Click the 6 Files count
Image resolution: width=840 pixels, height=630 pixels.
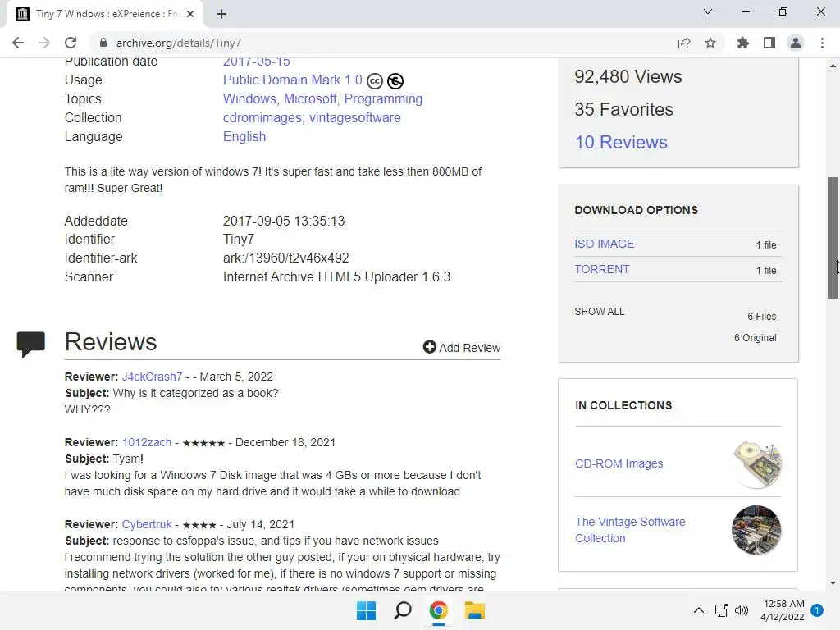click(762, 316)
